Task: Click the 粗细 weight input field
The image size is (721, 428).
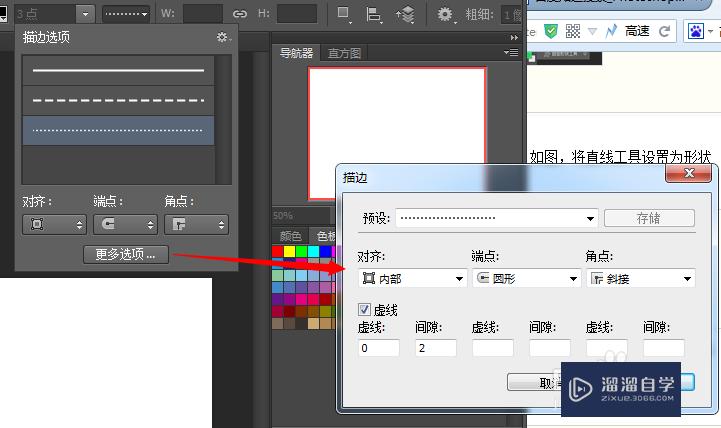Action: point(510,15)
